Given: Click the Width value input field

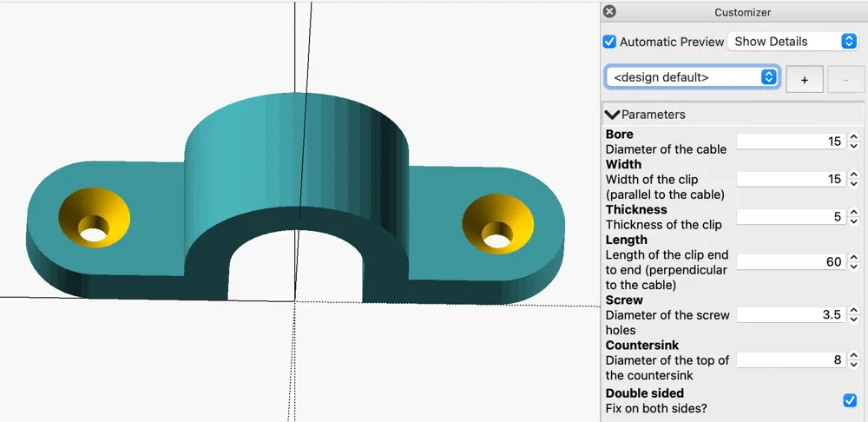Looking at the screenshot, I should [x=791, y=179].
